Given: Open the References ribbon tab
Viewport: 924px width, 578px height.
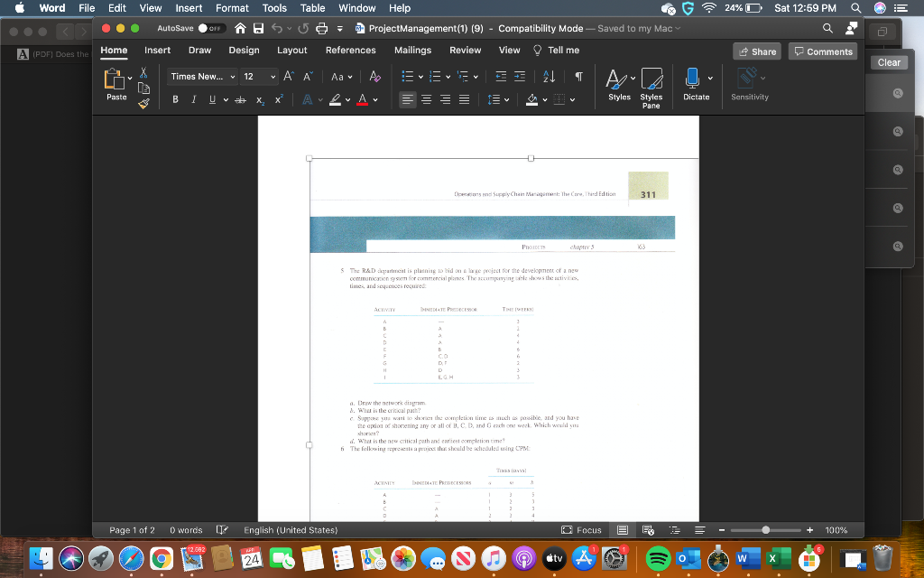Looking at the screenshot, I should coord(350,51).
